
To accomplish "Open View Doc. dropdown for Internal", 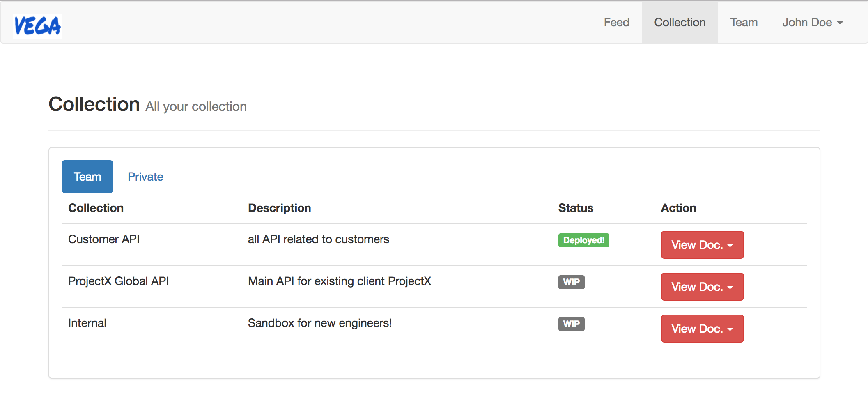I will (x=702, y=329).
